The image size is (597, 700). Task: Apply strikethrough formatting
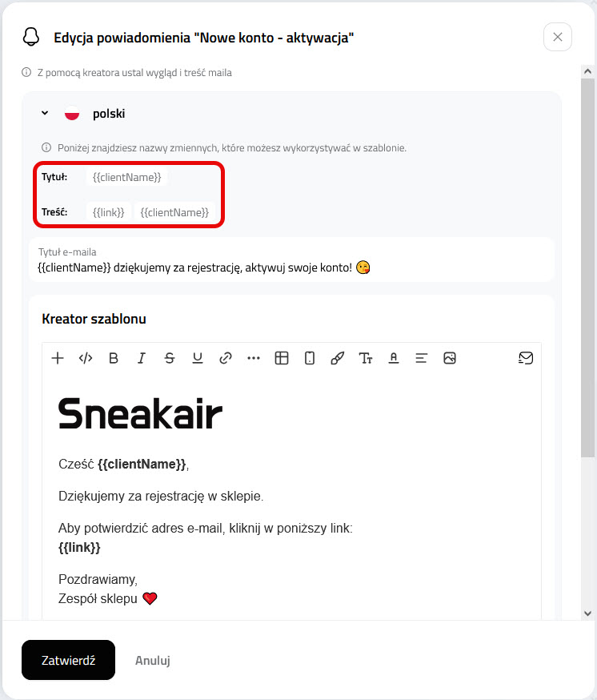pyautogui.click(x=170, y=358)
